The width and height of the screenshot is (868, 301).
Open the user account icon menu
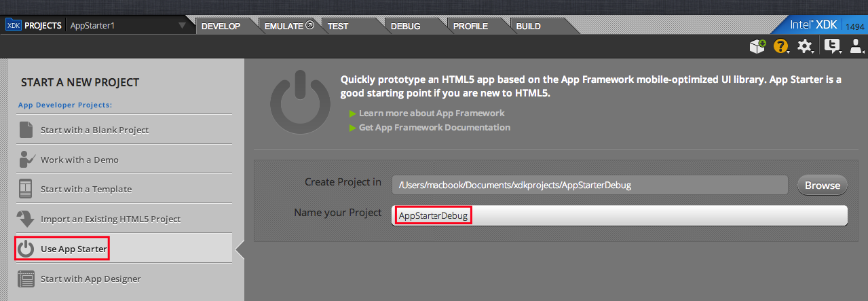point(856,46)
